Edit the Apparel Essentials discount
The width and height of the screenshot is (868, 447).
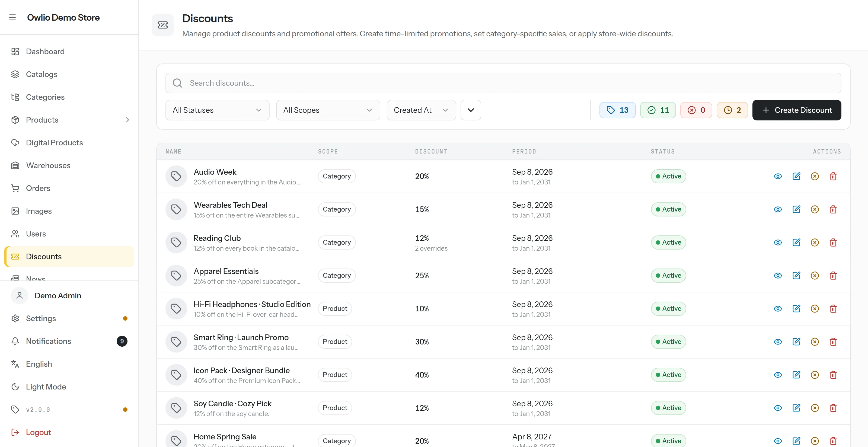point(796,275)
